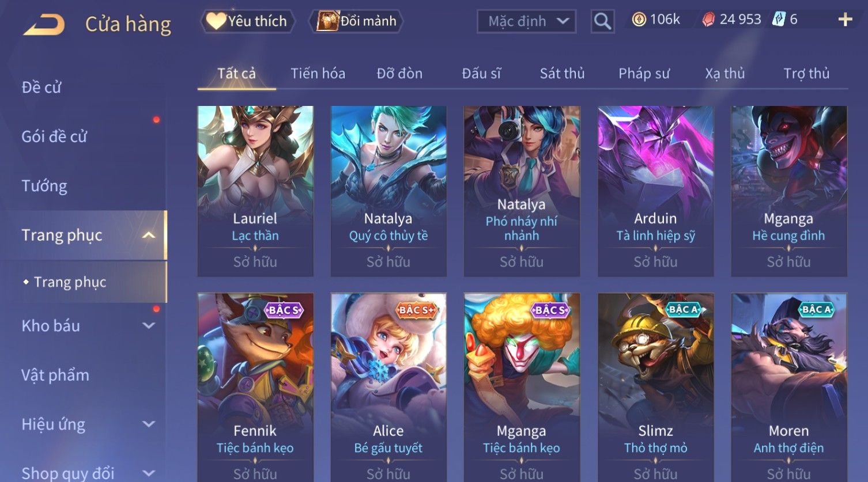Expand the Kho báu sidebar section
The width and height of the screenshot is (868, 482).
coord(149,326)
